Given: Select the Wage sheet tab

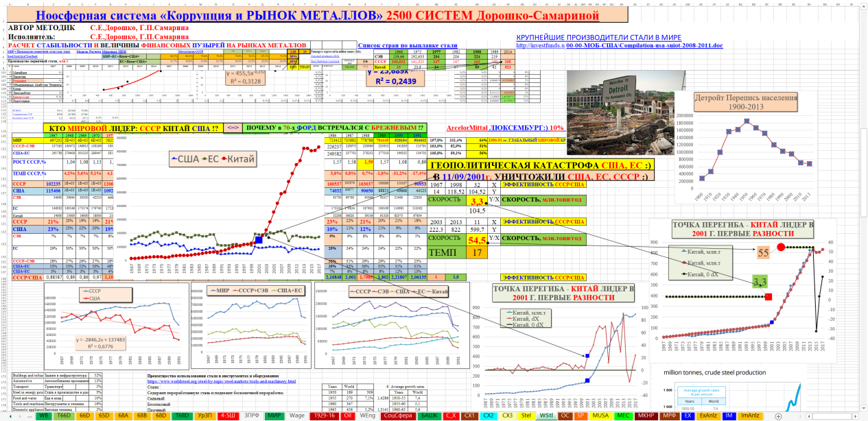Looking at the screenshot, I should 296,416.
